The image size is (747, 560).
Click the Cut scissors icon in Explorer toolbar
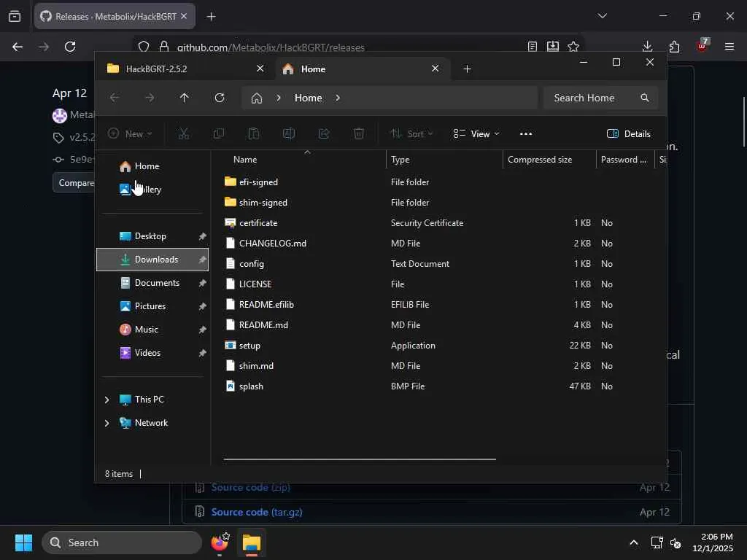(x=183, y=134)
